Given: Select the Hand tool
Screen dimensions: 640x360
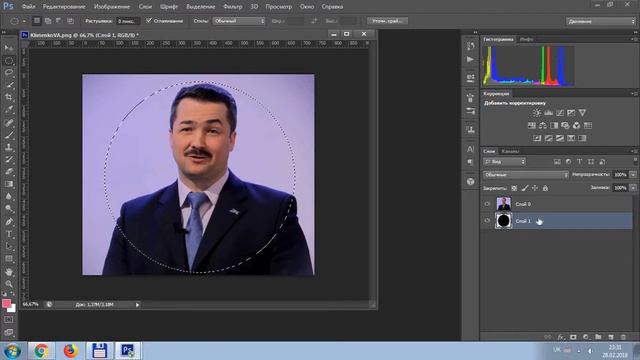Looking at the screenshot, I should point(9,272).
